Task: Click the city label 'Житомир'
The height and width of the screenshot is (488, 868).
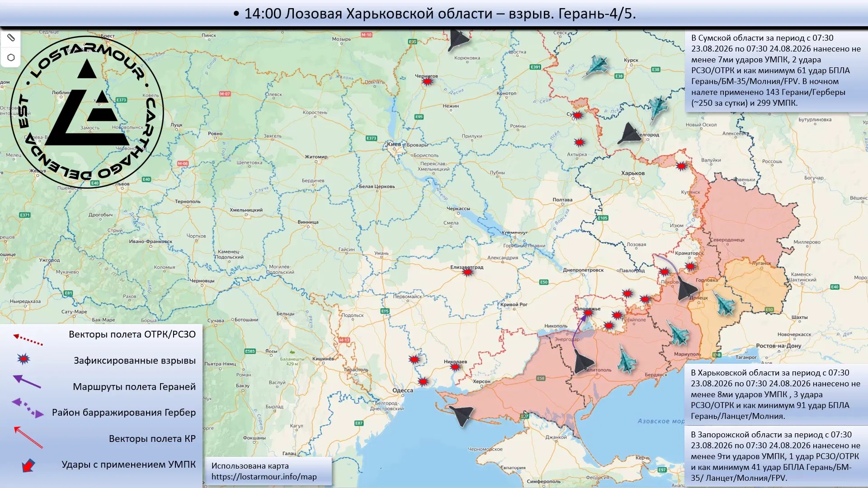Action: coord(316,157)
